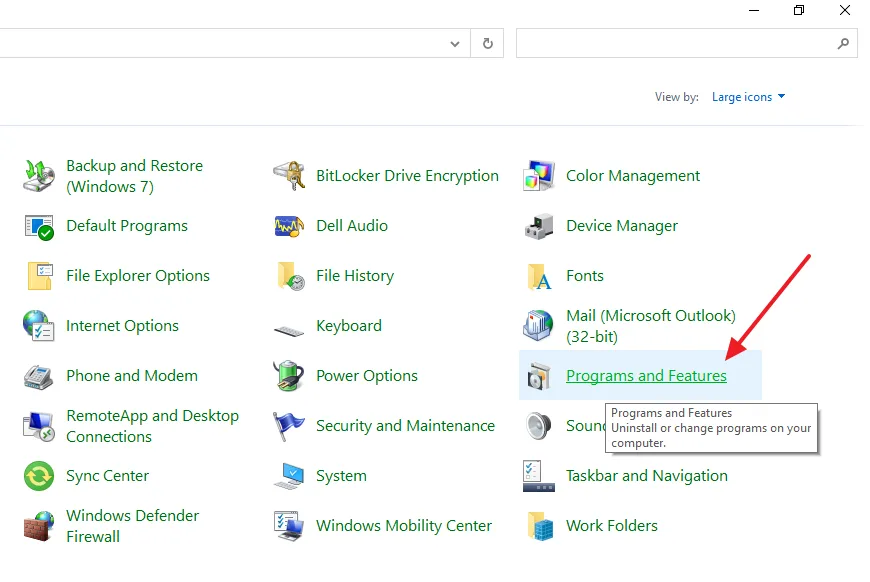This screenshot has width=870, height=582.
Task: Click the Windows Mobility Center icon
Action: pyautogui.click(x=289, y=526)
